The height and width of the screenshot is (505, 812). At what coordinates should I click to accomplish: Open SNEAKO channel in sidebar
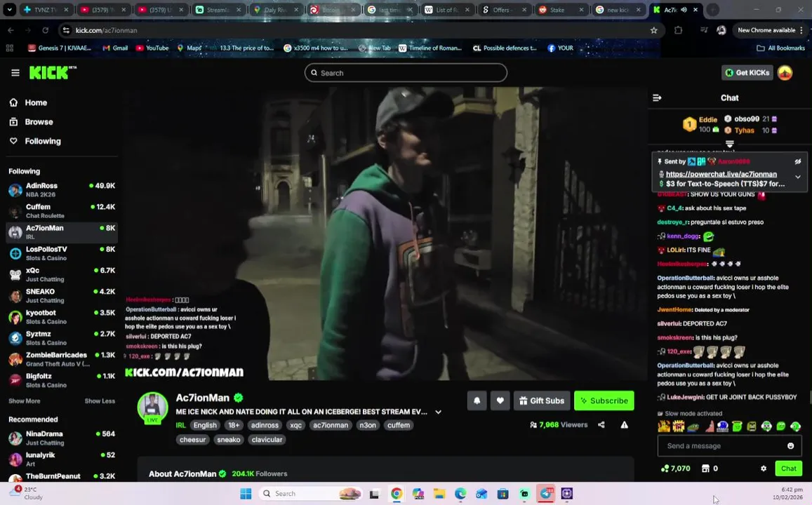(x=62, y=296)
